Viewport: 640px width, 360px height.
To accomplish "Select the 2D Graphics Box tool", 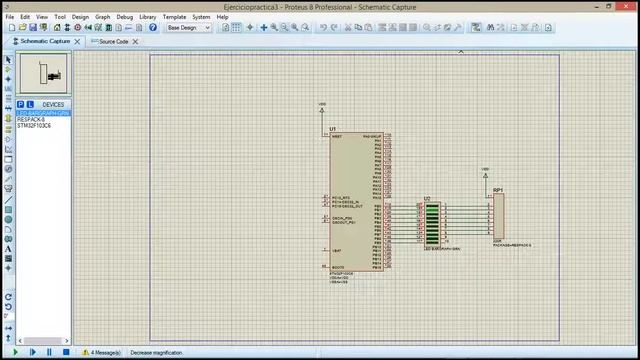I will point(8,210).
